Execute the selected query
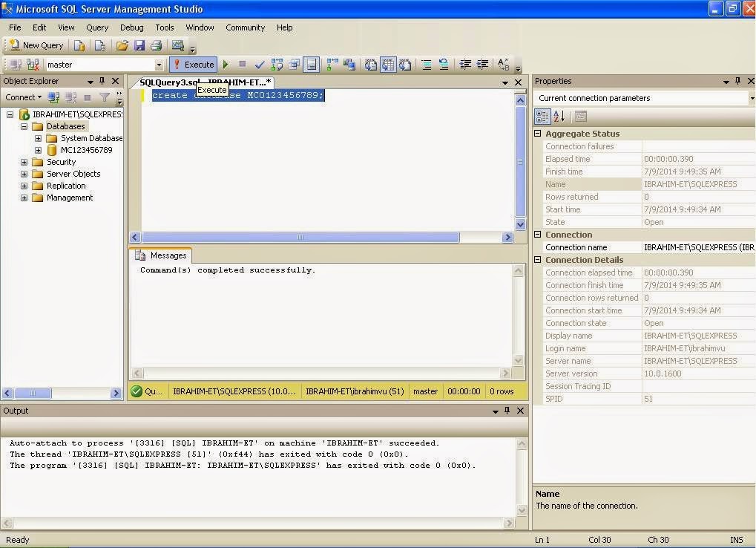 pos(194,64)
